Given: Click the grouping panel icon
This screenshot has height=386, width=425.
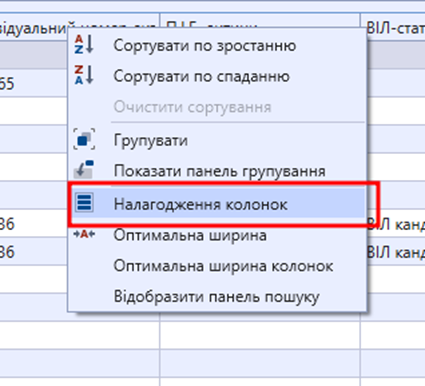Looking at the screenshot, I should [x=84, y=169].
